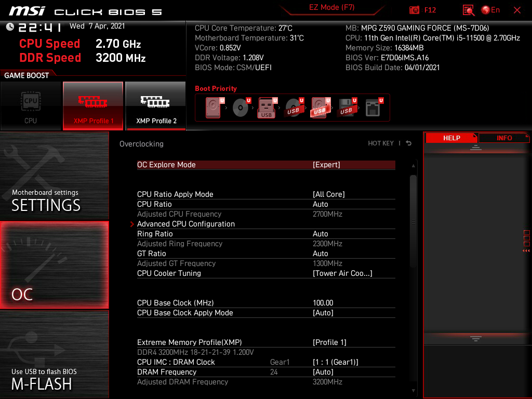The height and width of the screenshot is (399, 532).
Task: Switch to EZ Mode (F7)
Action: point(331,7)
